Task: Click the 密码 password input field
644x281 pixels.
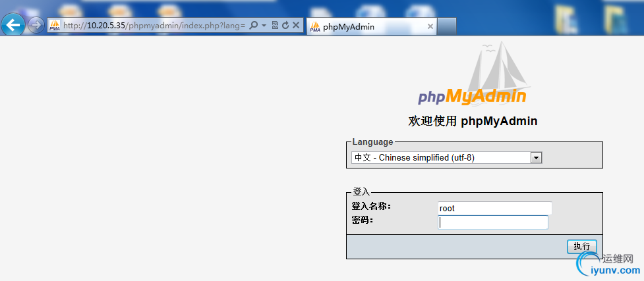Action: 493,222
